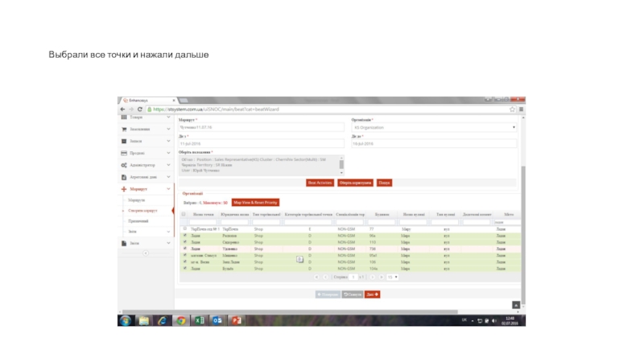644x362 pixels.
Task: Expand the Адміністратор sidebar section
Action: (145, 164)
